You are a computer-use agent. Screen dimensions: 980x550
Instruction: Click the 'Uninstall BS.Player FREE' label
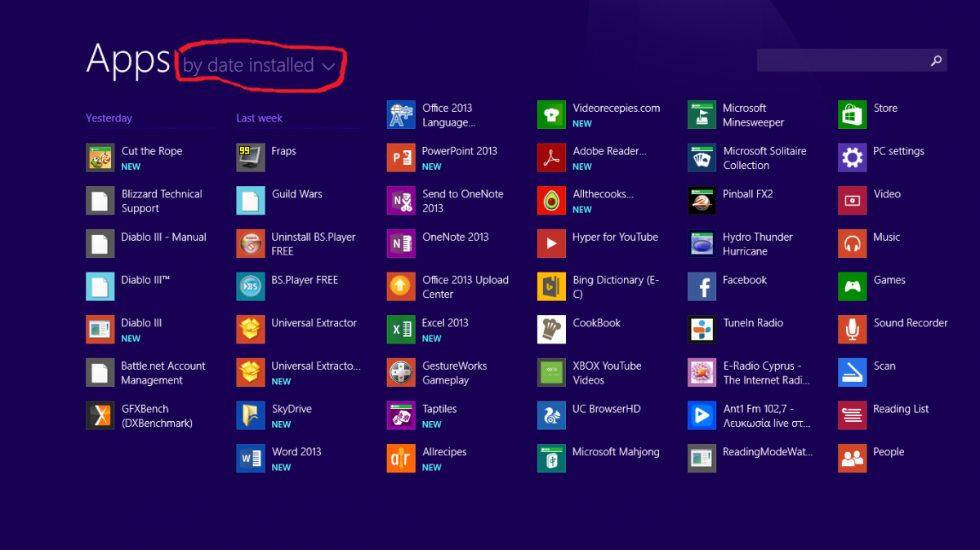pyautogui.click(x=314, y=244)
